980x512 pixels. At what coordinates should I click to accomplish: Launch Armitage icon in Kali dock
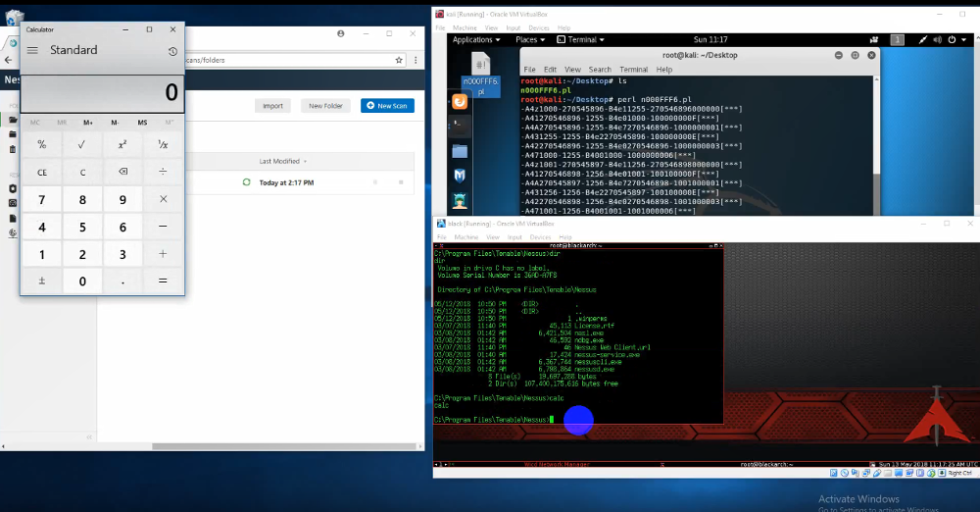[x=460, y=201]
